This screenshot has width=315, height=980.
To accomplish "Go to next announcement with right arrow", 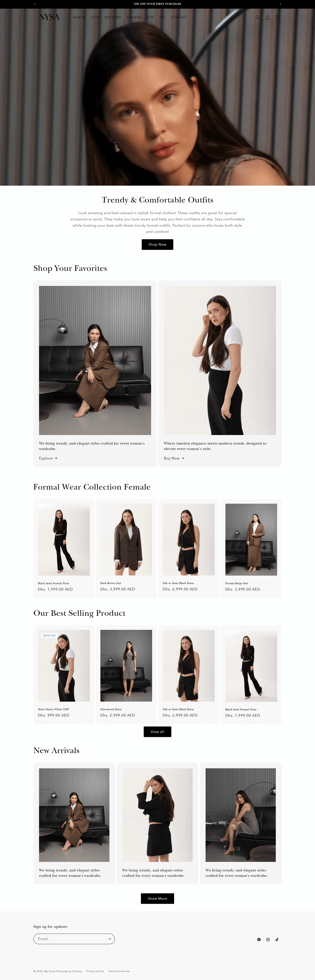I will (280, 4).
